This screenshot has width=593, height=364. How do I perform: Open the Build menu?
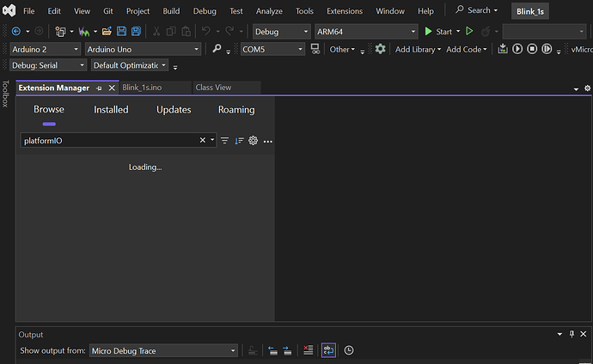click(x=171, y=11)
